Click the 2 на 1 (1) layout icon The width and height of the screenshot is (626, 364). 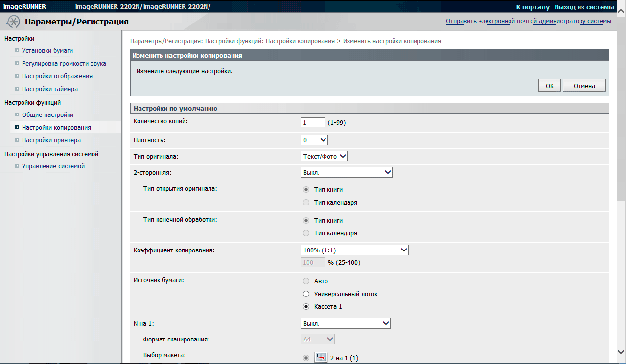pos(321,358)
